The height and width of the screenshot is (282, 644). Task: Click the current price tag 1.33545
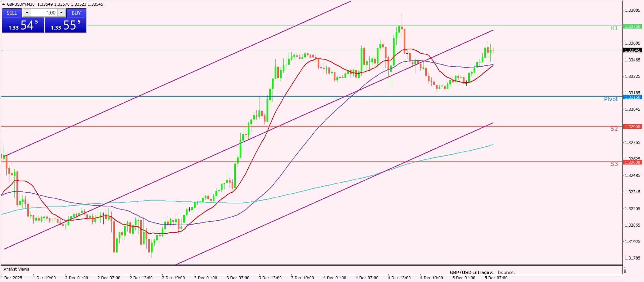point(632,50)
